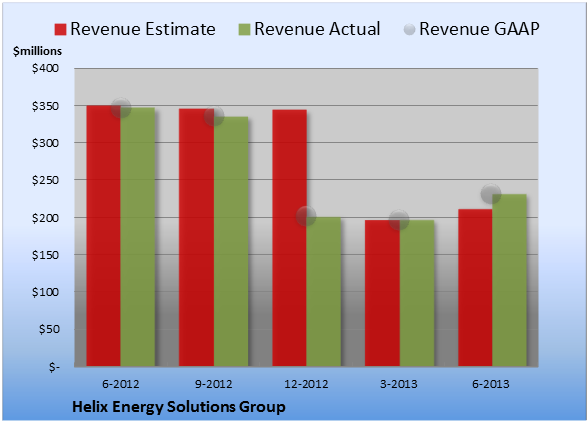Click the GAAP marker above 6-2012
This screenshot has height=422, width=588.
pyautogui.click(x=121, y=108)
